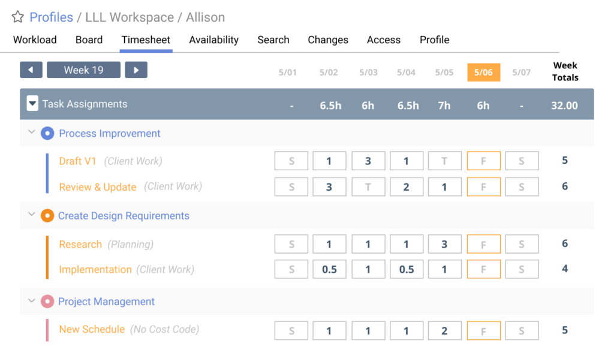Image resolution: width=614 pixels, height=364 pixels.
Task: Open the Availability tab
Action: [213, 40]
